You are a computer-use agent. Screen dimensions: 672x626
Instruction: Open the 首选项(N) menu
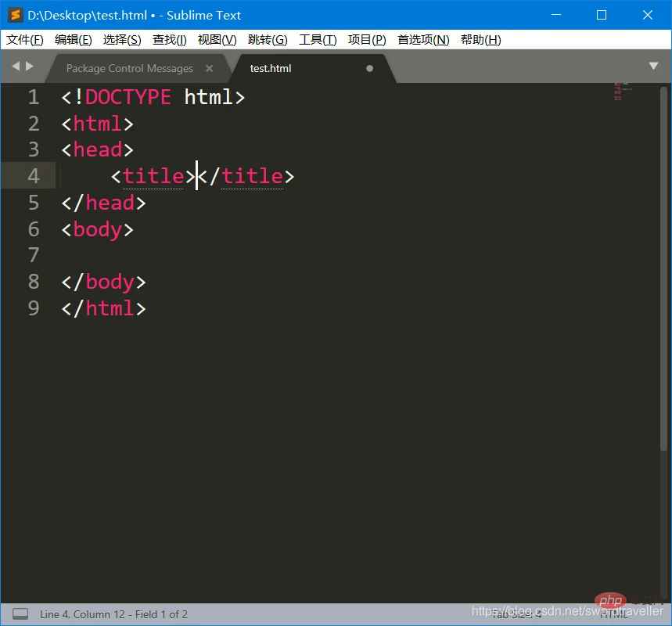423,40
